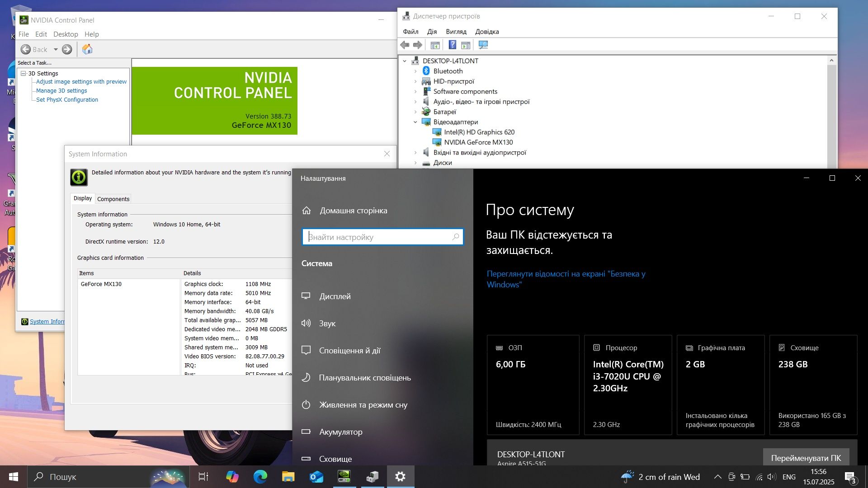Open Безпека у Windows details link
This screenshot has height=488, width=868.
(x=566, y=279)
